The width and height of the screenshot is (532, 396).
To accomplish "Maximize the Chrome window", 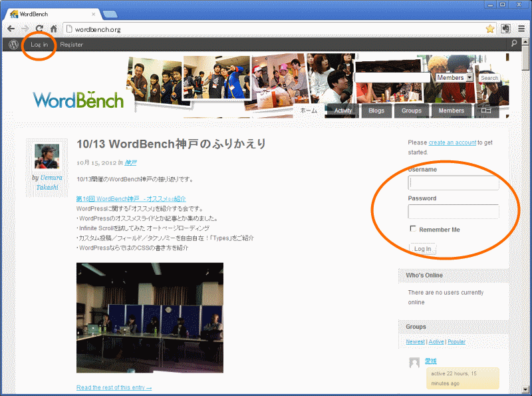I will [503, 5].
